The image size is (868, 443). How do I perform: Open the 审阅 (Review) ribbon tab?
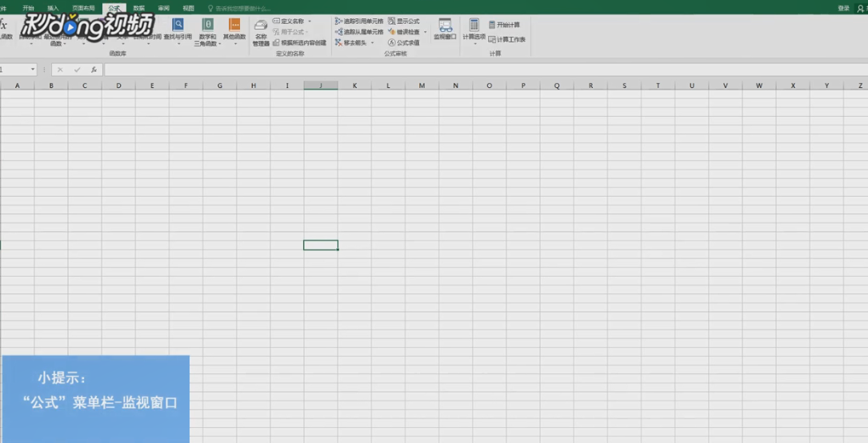point(163,8)
